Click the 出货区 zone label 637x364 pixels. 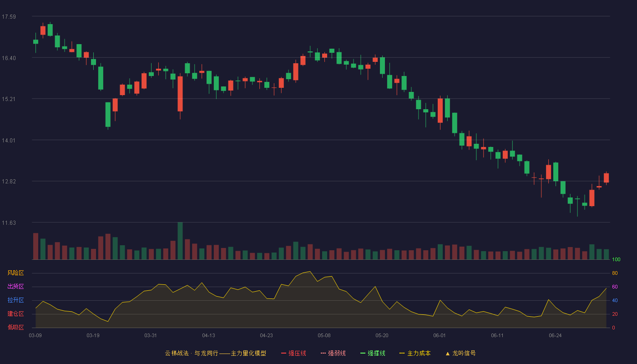click(15, 287)
